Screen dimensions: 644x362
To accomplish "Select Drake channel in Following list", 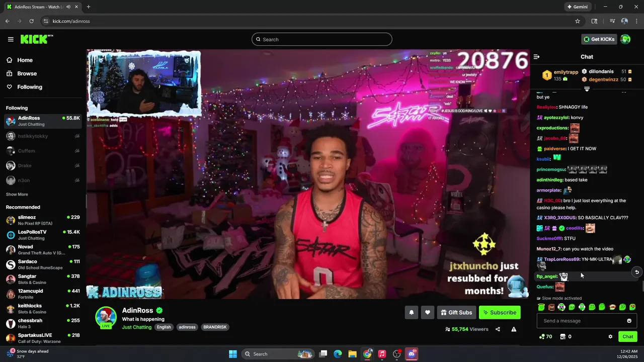I will coord(43,165).
